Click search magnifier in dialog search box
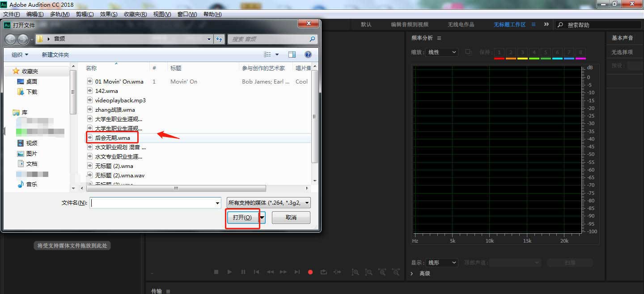 312,39
